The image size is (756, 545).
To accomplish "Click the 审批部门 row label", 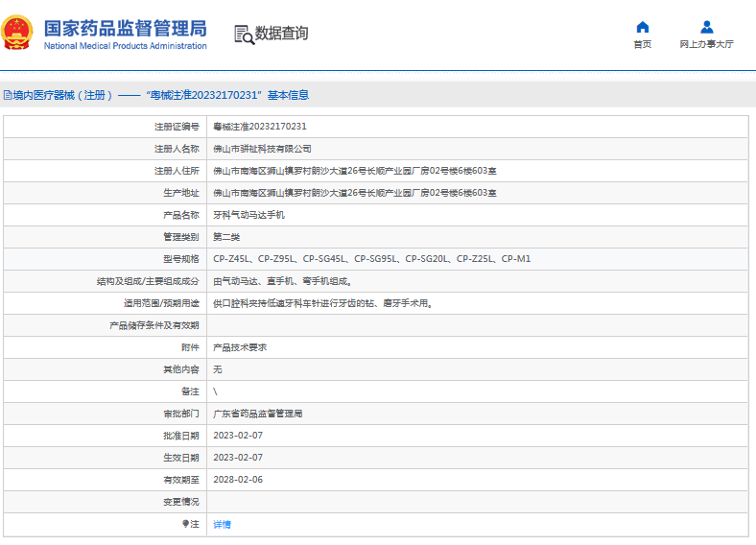I will click(180, 414).
